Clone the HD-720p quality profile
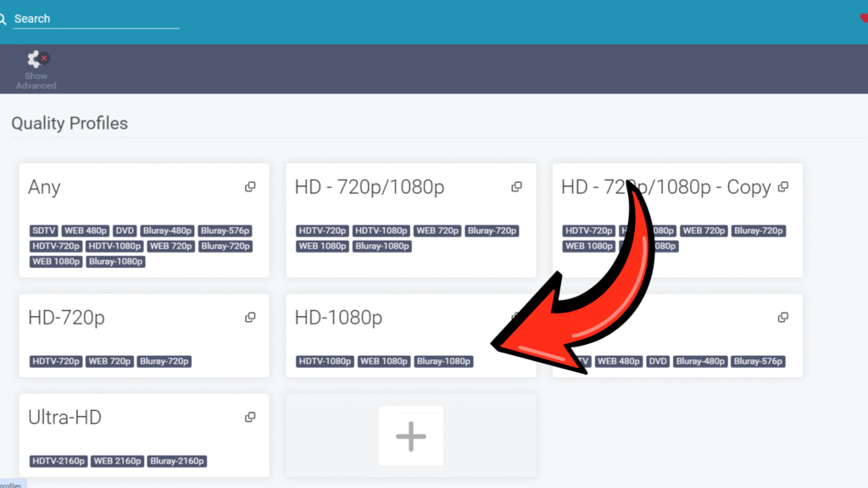Screen dimensions: 868x488 250,318
